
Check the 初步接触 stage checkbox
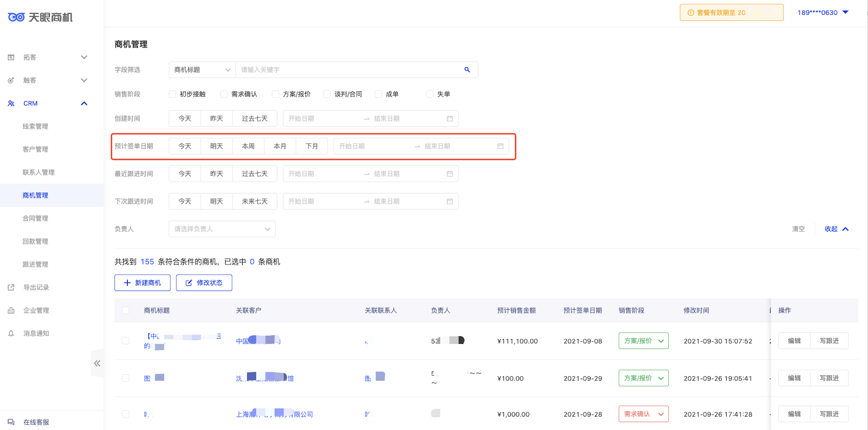coord(172,94)
